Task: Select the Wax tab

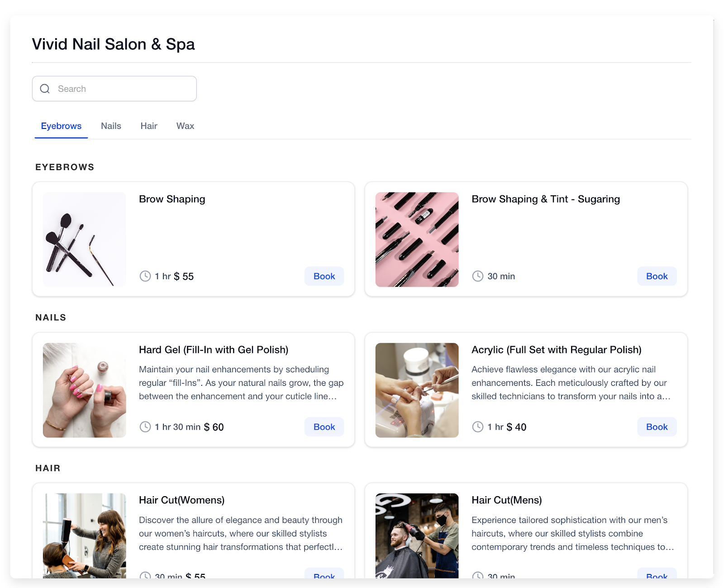Action: point(185,126)
